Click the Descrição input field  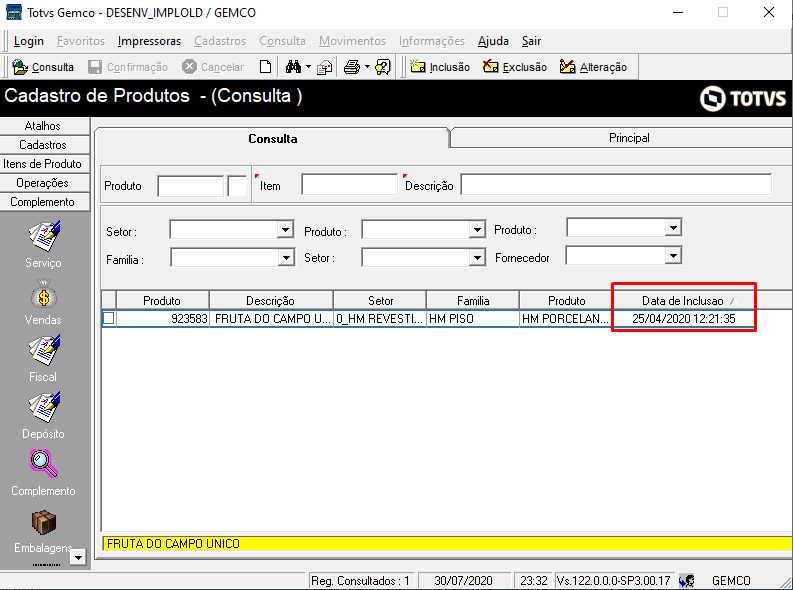pos(616,185)
